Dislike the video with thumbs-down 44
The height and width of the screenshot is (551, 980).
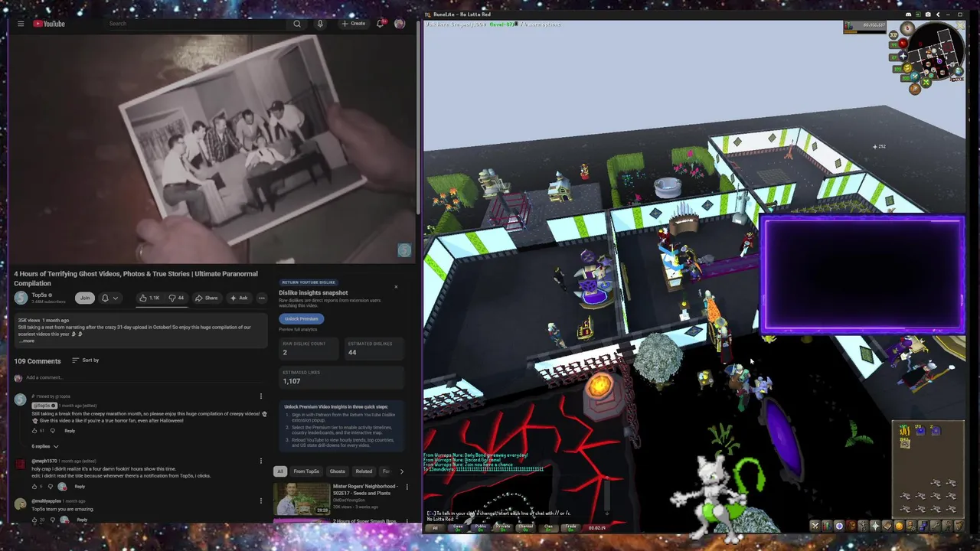[176, 298]
